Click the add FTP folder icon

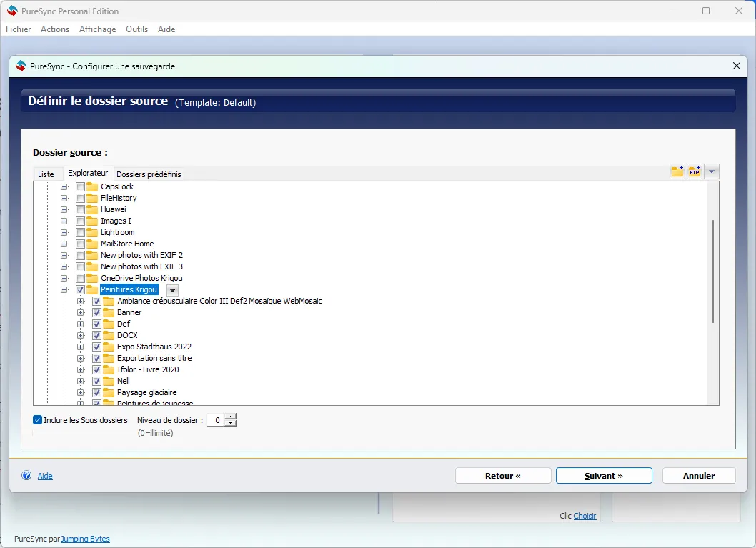695,171
